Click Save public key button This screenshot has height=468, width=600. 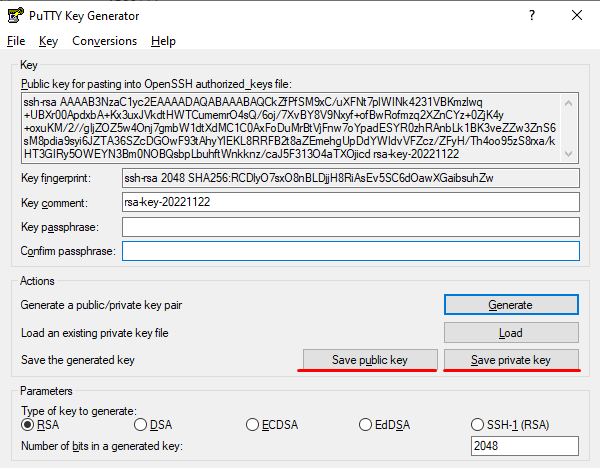(370, 360)
